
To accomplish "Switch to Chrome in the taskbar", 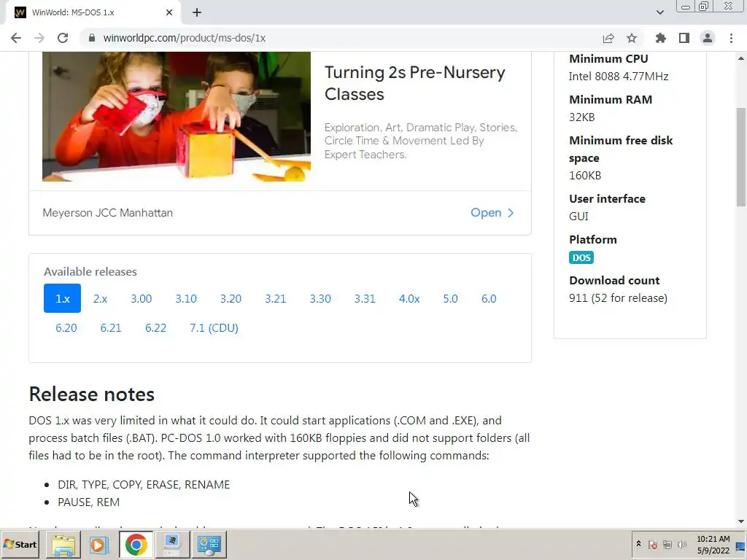I will pos(136,545).
